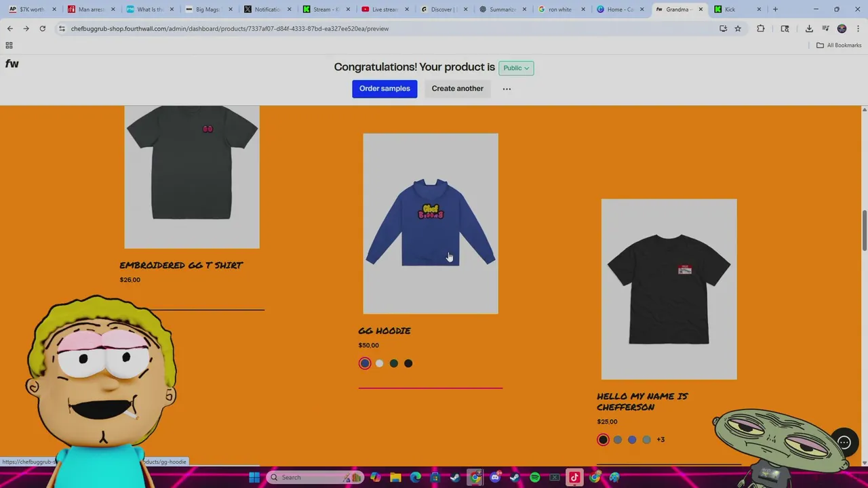
Task: Click the $50.00 hoodie price
Action: click(368, 346)
